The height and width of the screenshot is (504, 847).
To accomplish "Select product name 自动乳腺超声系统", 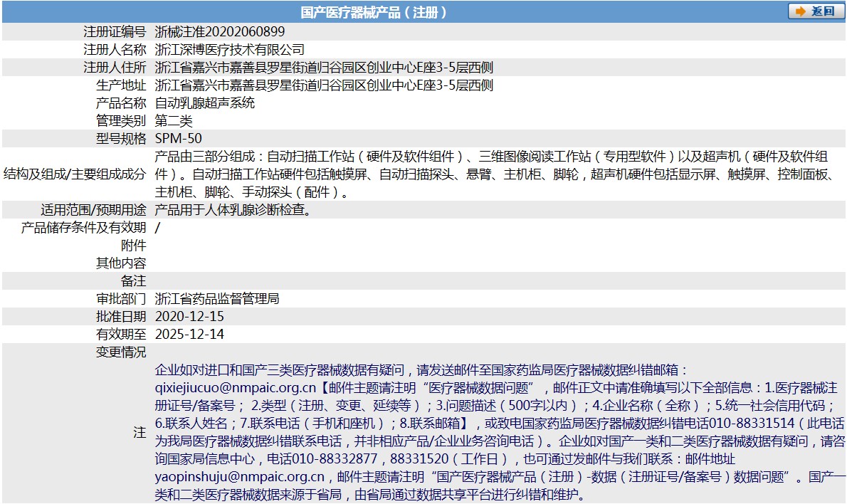I will point(205,103).
